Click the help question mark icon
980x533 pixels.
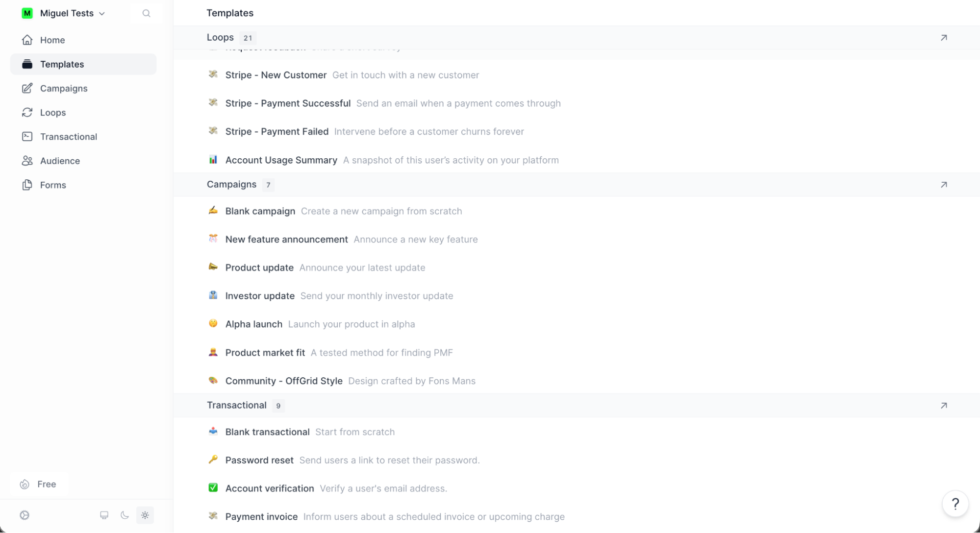pos(955,503)
